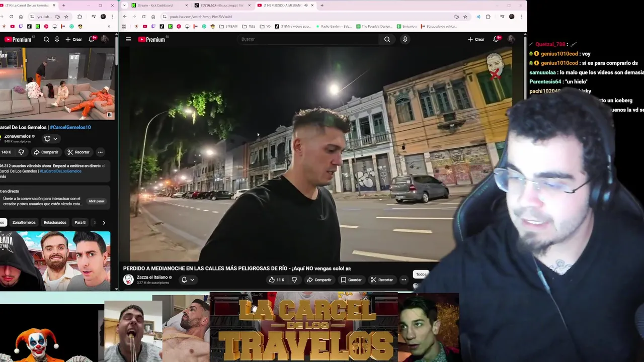
Task: Open home page in right browser toolbar
Action: (x=153, y=17)
